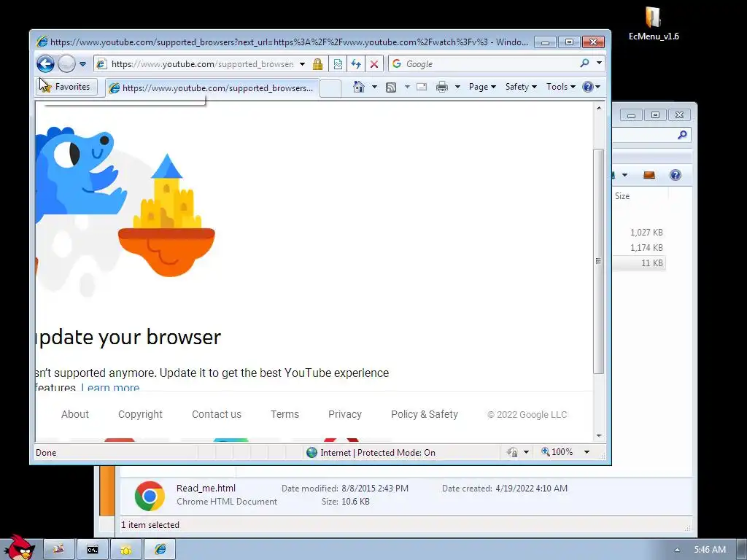Click the Learn more link
The image size is (747, 560).
(110, 387)
